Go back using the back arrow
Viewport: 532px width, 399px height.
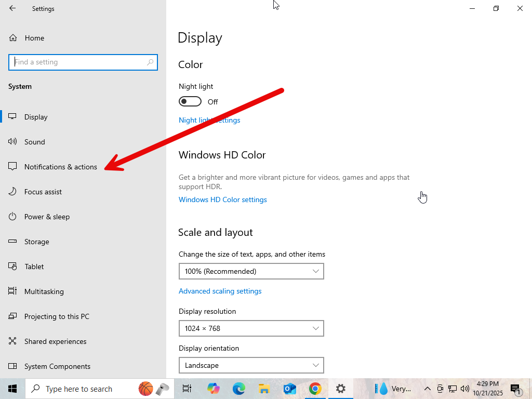[12, 8]
